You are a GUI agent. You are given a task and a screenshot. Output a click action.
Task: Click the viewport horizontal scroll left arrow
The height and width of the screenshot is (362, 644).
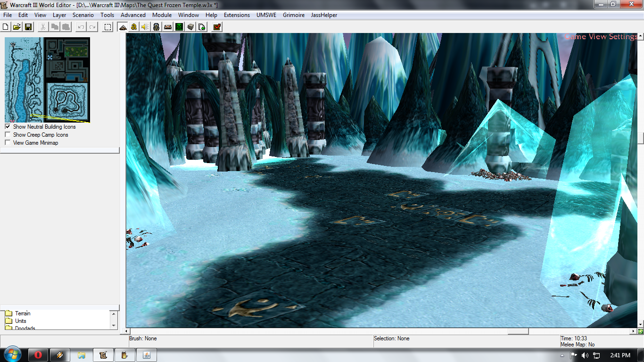[x=126, y=331]
